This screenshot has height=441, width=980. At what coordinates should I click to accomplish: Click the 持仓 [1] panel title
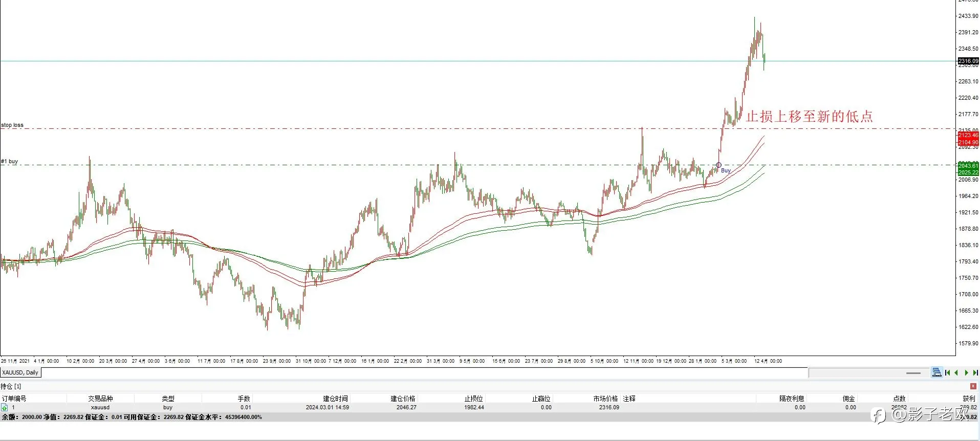click(11, 386)
